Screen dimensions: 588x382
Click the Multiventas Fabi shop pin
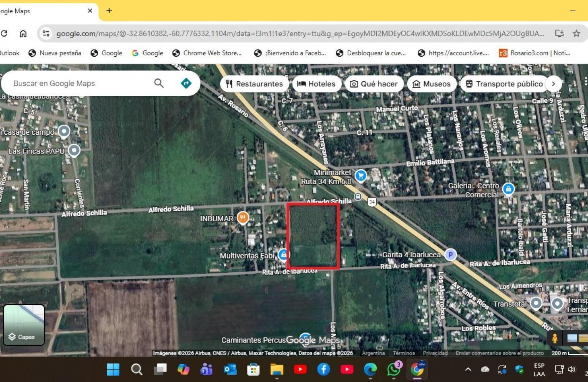pos(283,255)
